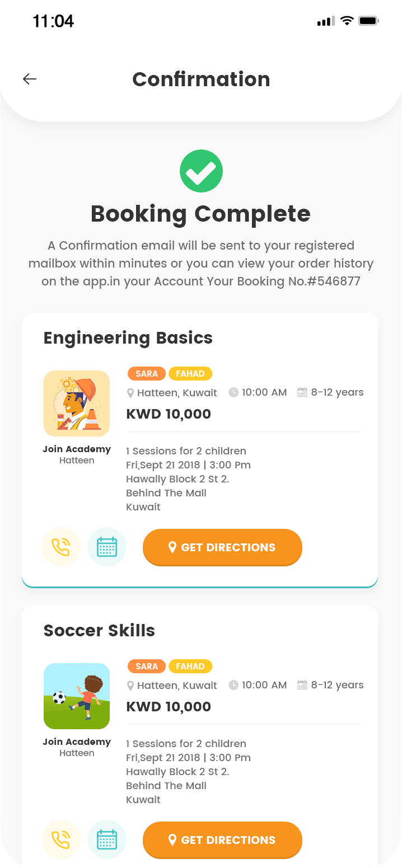Tap the battery icon in status bar
Screen dimensions: 402x868
click(x=369, y=21)
